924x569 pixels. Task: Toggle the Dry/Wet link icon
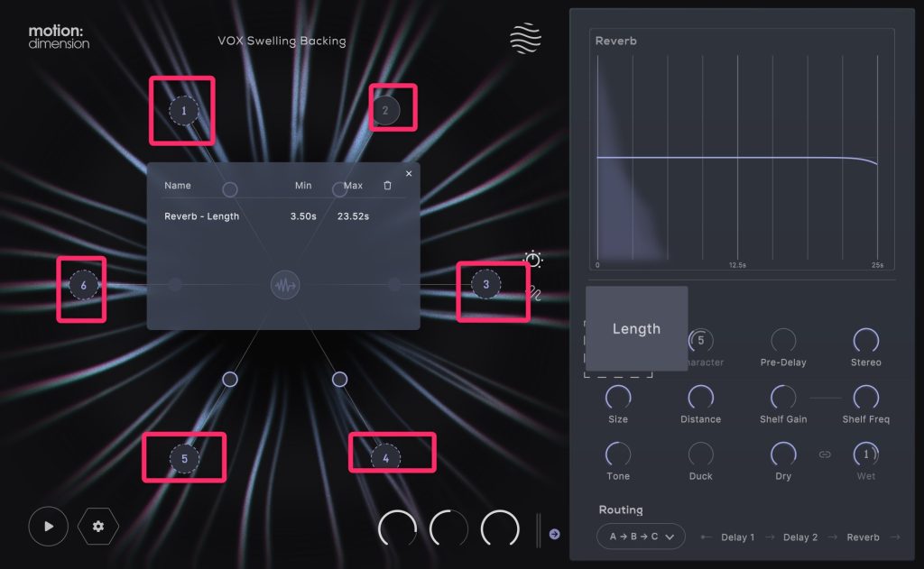(x=824, y=454)
